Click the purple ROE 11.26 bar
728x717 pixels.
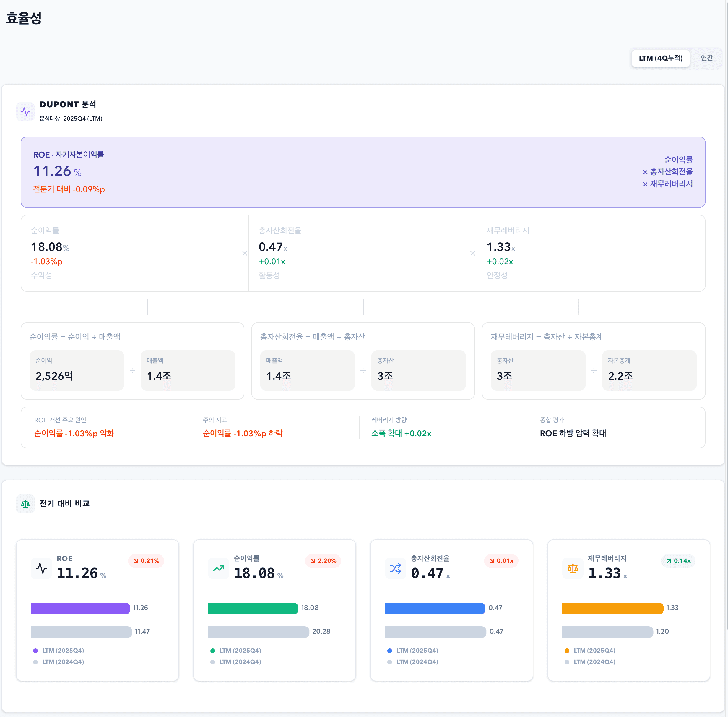click(x=80, y=608)
